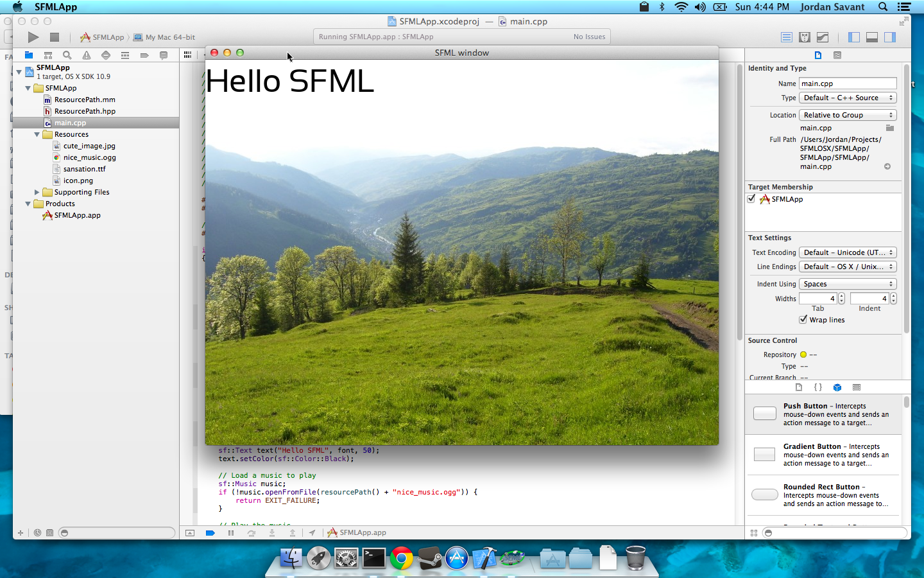This screenshot has height=578, width=924.
Task: Collapse the SFMLApp project root disclosure triangle
Action: point(19,72)
